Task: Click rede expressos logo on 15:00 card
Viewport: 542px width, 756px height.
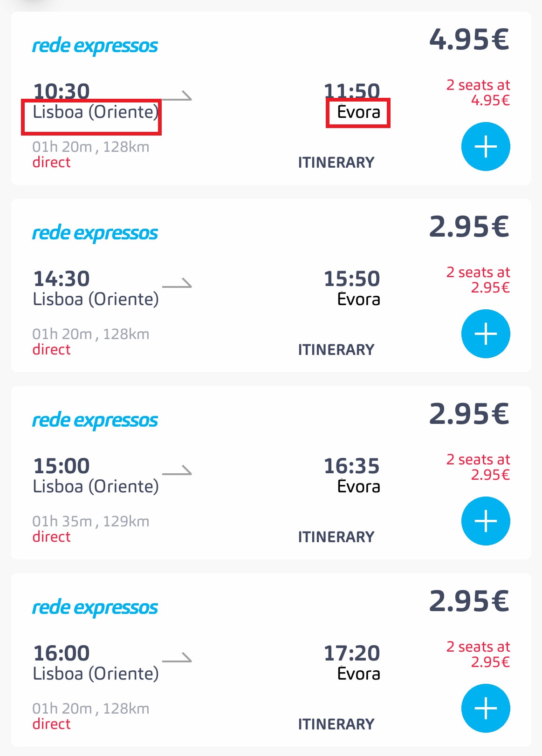Action: click(95, 421)
